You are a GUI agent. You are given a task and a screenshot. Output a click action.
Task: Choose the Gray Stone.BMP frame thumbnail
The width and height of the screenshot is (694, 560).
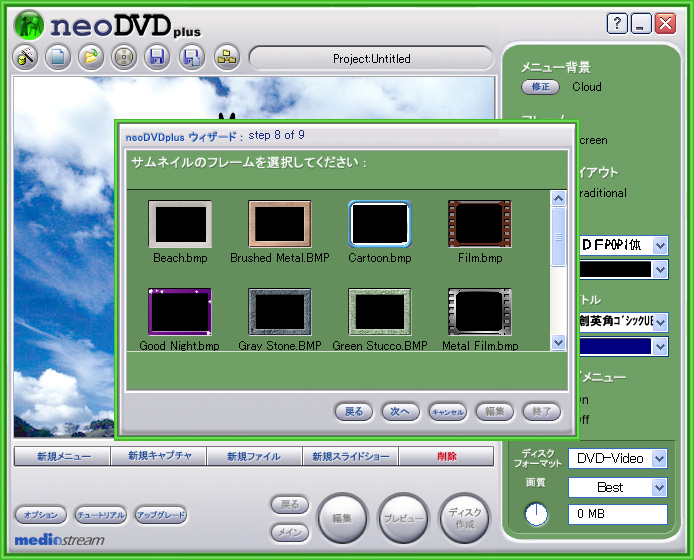pyautogui.click(x=280, y=312)
